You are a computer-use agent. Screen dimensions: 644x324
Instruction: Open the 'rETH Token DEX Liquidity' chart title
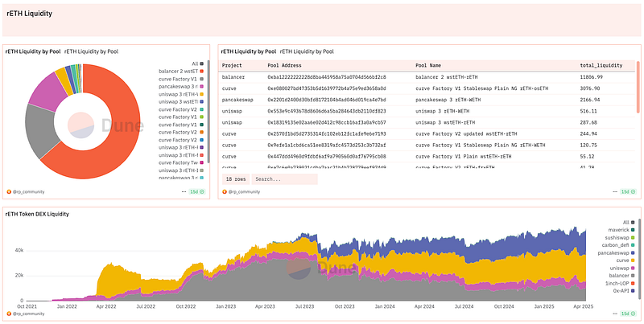tap(37, 214)
